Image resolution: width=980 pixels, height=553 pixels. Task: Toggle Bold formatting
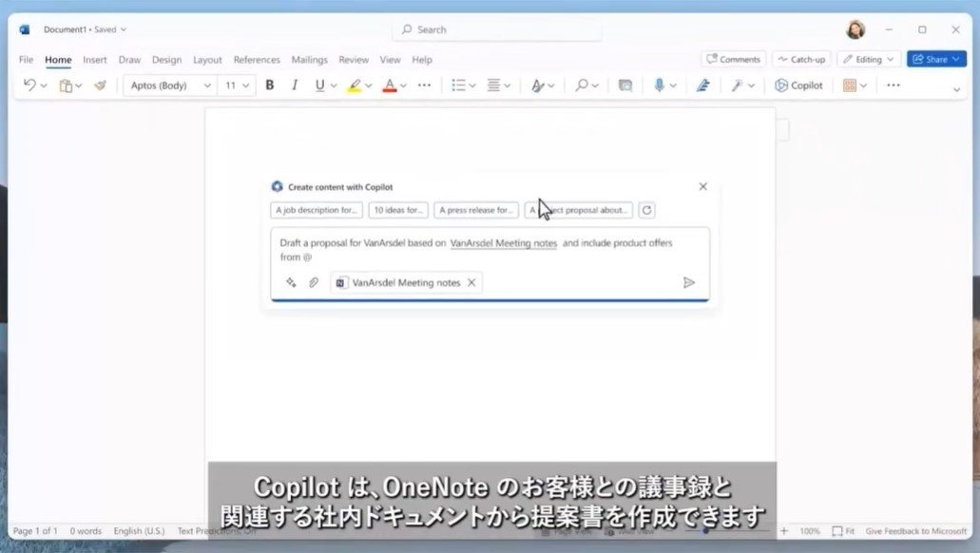270,85
